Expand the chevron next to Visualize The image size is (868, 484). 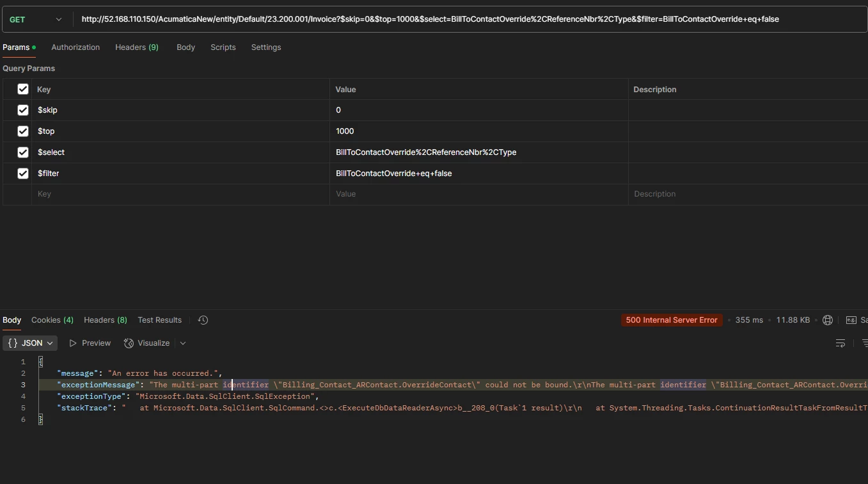tap(183, 343)
